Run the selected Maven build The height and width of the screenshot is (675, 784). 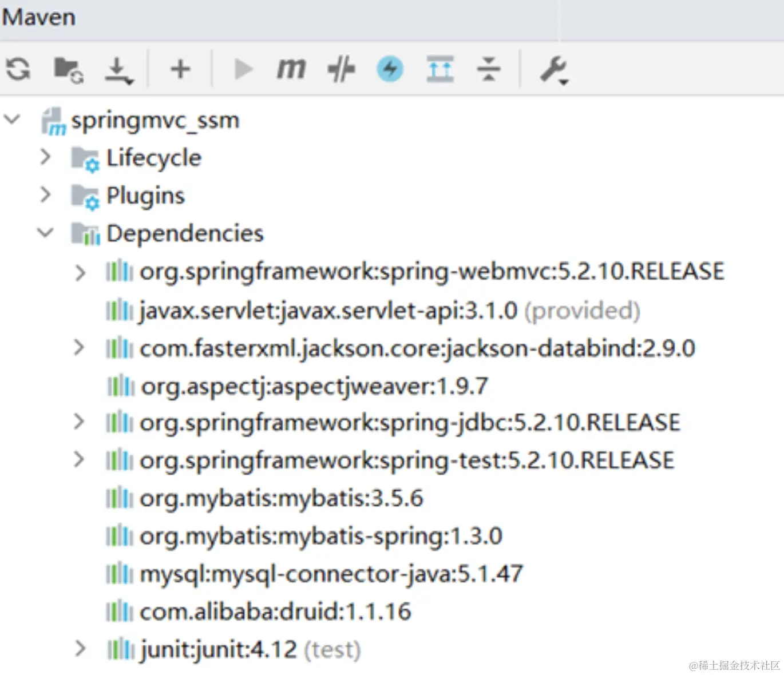[243, 69]
